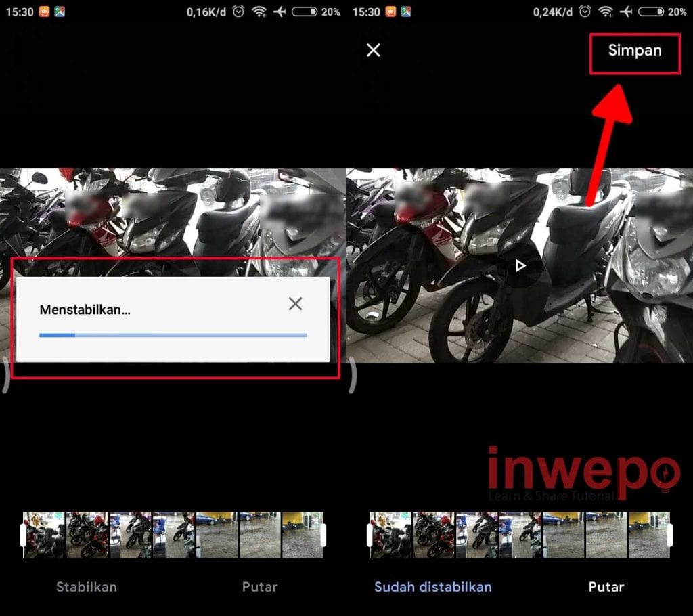Select Putar in the left screen

point(260,587)
